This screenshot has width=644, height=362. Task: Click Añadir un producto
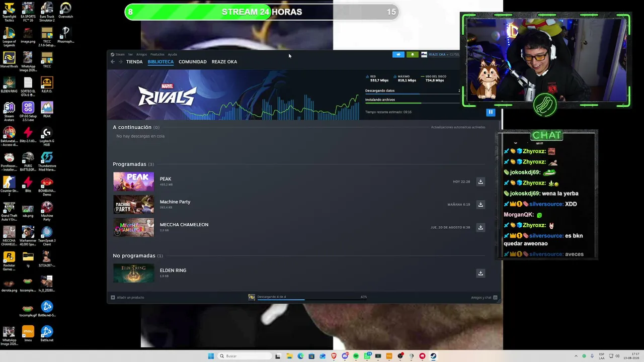tap(128, 298)
